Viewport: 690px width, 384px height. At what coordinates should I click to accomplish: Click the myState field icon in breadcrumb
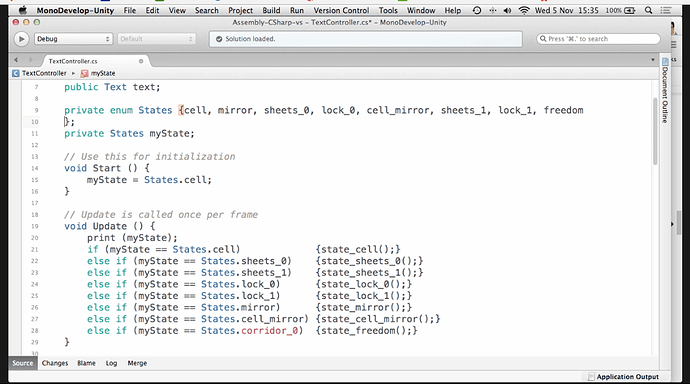[84, 73]
